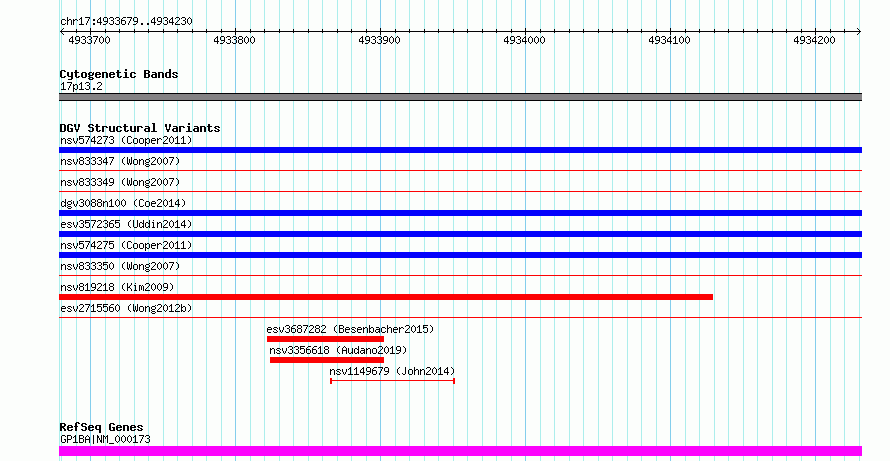
Task: Select the red nsv3356618 variant bar
Action: (x=327, y=360)
